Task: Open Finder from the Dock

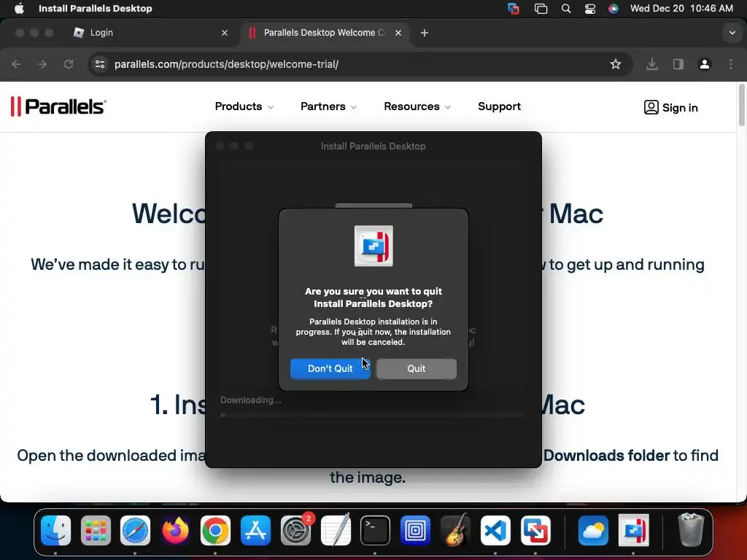Action: [x=55, y=531]
